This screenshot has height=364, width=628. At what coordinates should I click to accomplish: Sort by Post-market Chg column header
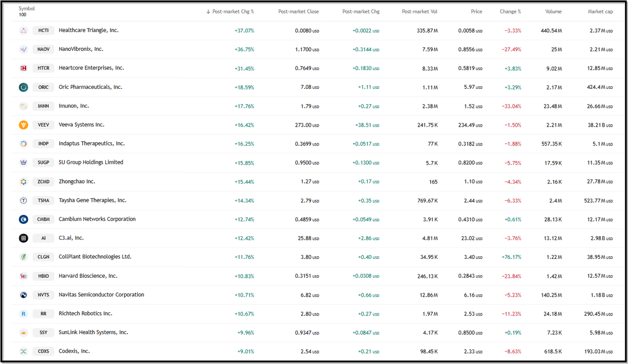point(361,12)
